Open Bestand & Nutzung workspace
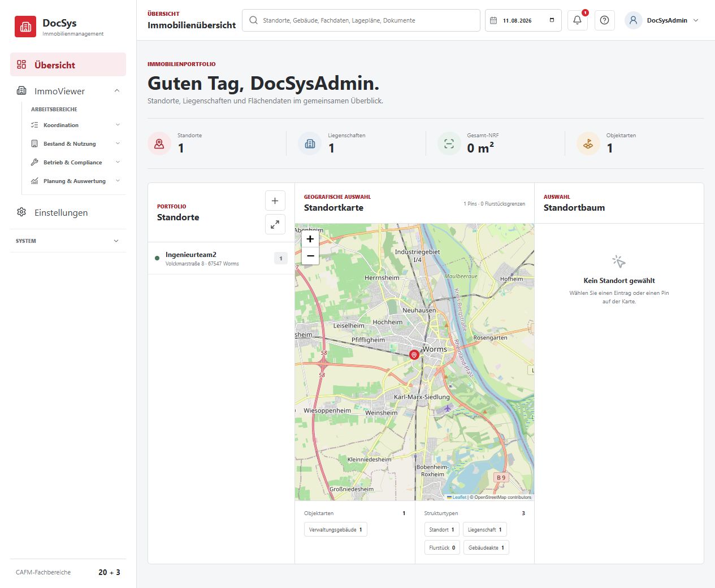 click(x=76, y=143)
